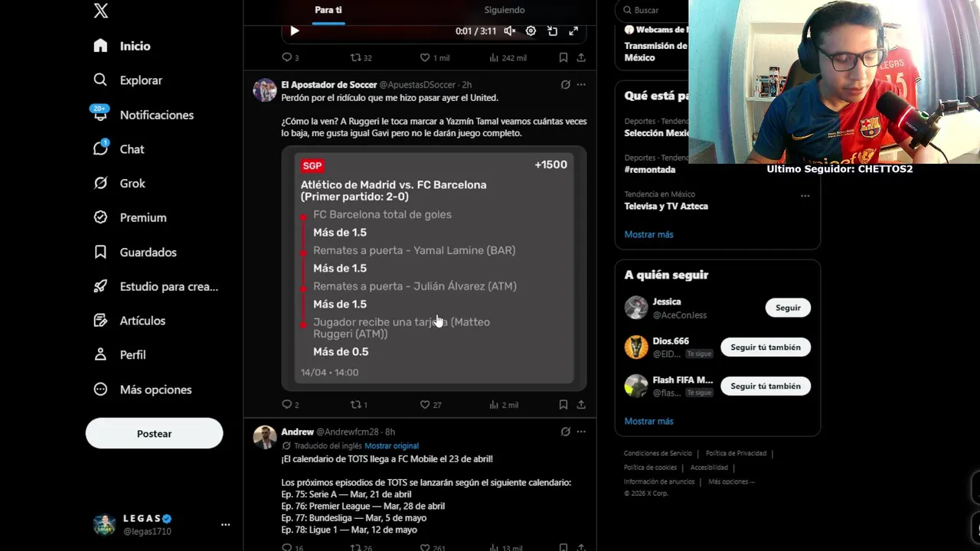
Task: Bookmark the El Apostador de Soccer post
Action: [x=563, y=405]
